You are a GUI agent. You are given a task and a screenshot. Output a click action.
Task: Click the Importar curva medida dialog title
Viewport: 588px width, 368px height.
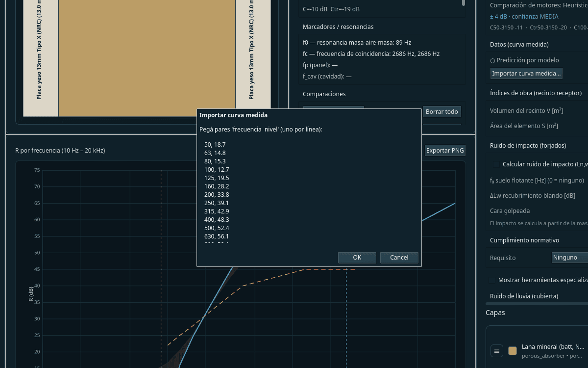point(233,115)
